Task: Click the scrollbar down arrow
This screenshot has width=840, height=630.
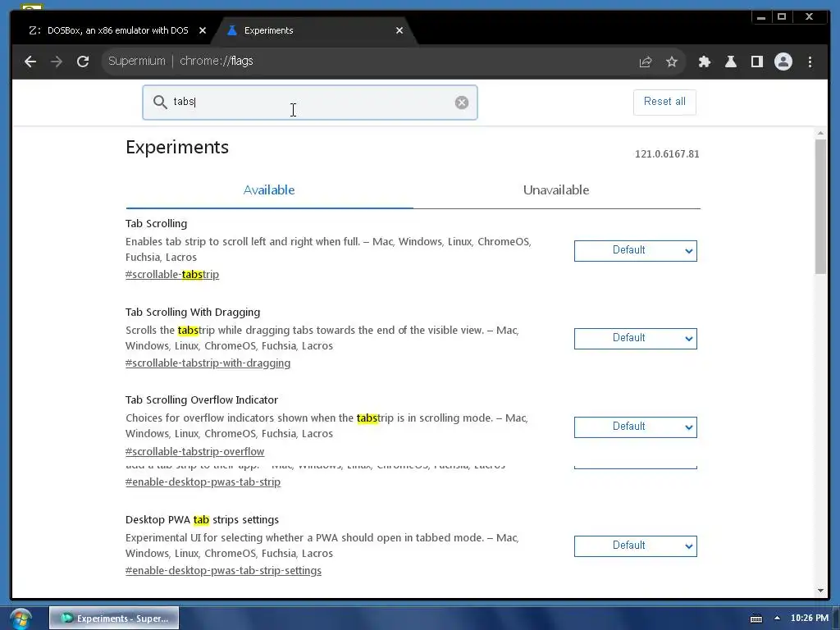Action: 820,591
